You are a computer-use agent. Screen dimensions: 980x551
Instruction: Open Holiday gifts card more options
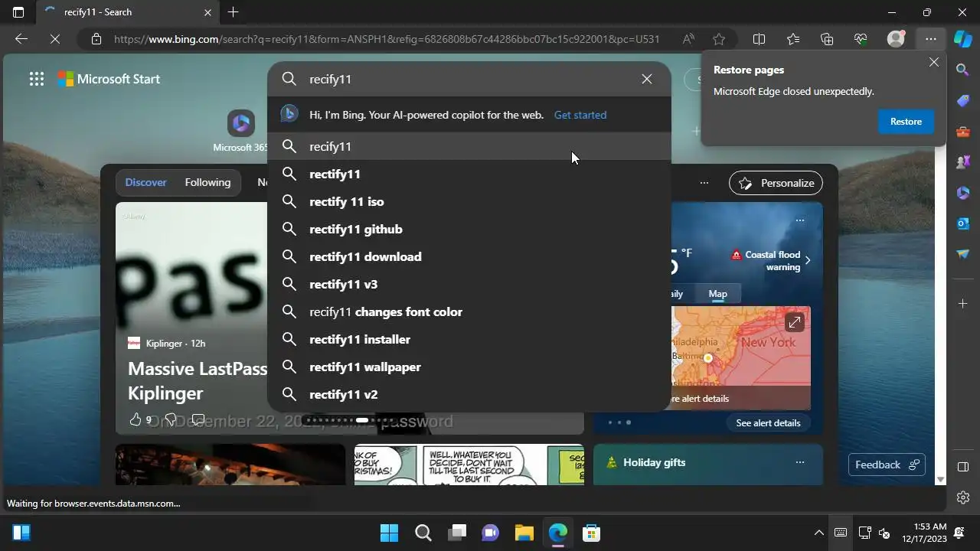tap(800, 462)
